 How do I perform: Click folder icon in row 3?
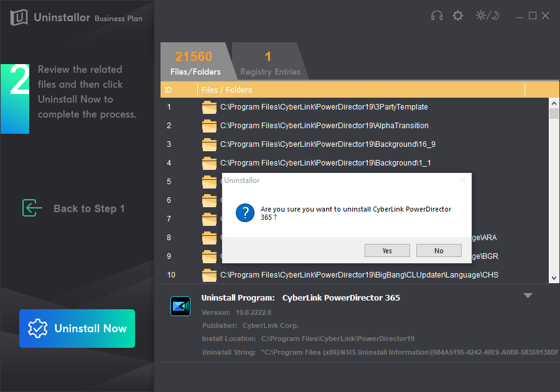[x=209, y=144]
